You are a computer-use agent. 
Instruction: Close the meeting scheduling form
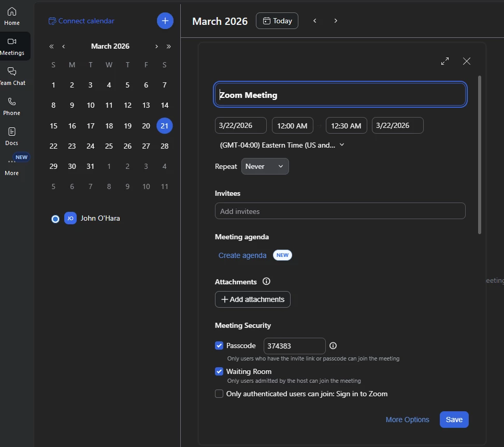tap(466, 61)
